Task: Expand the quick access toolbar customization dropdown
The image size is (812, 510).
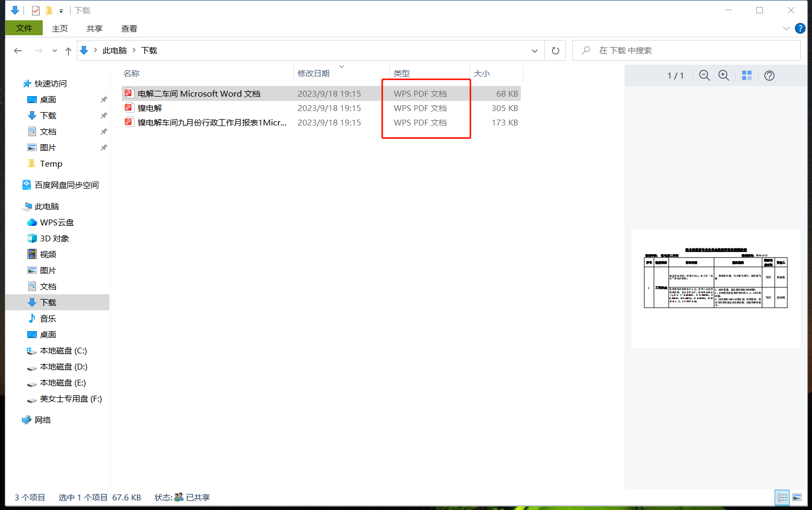Action: point(60,10)
